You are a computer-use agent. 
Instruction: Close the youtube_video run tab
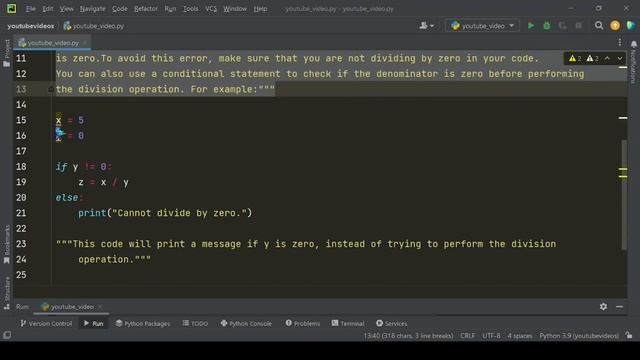100,307
